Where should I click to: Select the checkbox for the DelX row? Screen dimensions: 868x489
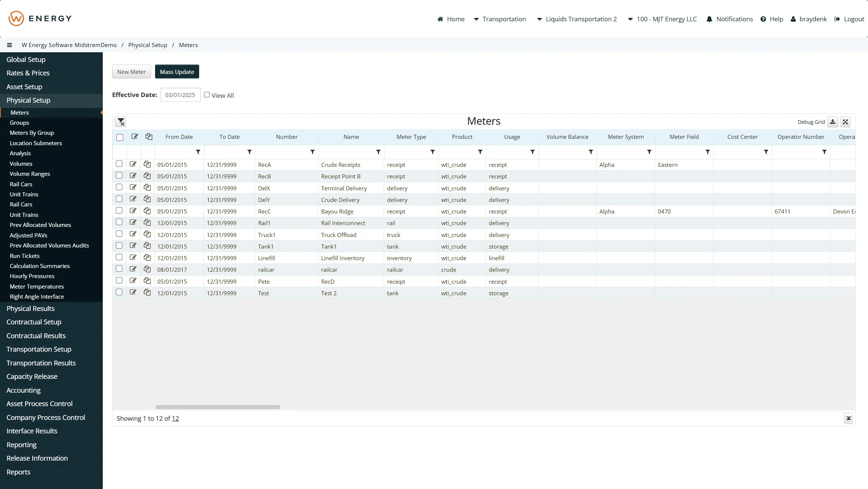pos(119,187)
